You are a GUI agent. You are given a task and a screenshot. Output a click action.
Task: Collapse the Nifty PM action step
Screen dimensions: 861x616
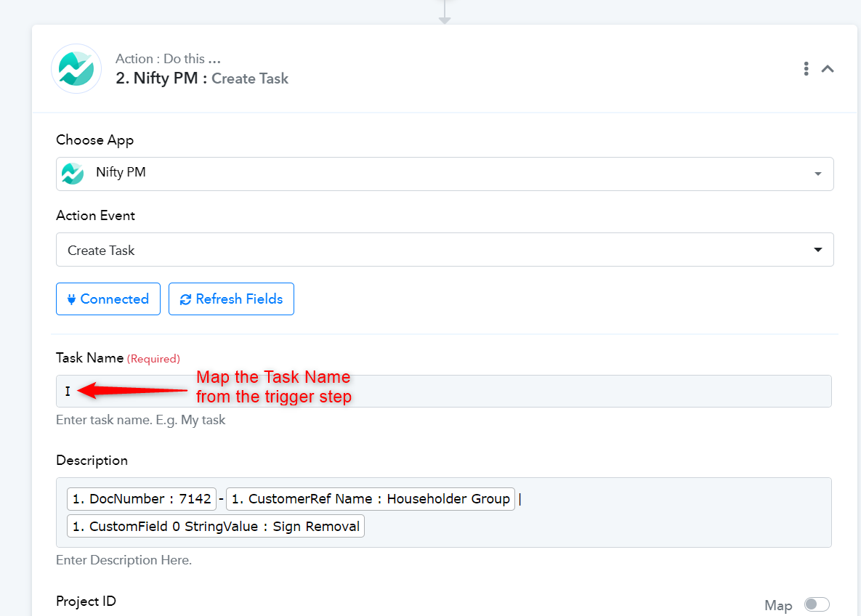pyautogui.click(x=828, y=68)
